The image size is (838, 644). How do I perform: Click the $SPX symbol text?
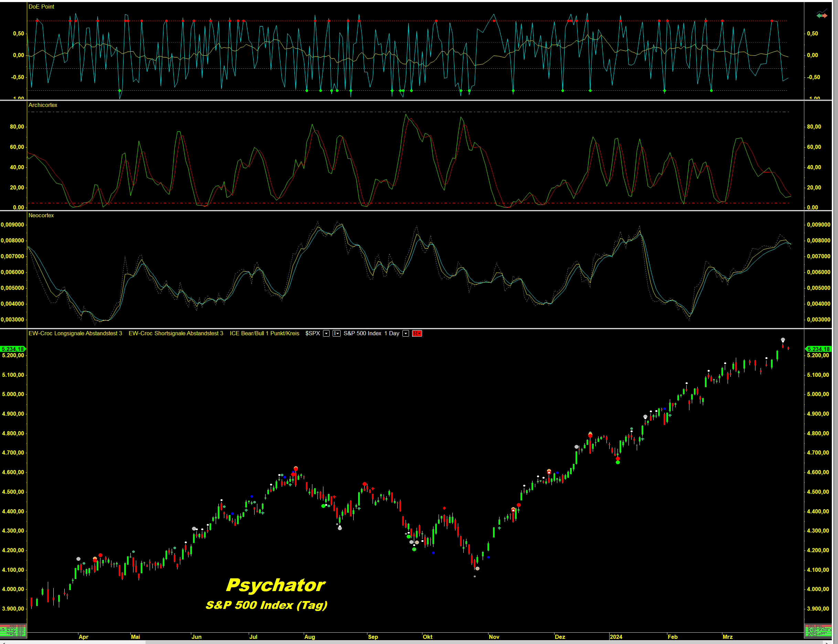pyautogui.click(x=312, y=334)
